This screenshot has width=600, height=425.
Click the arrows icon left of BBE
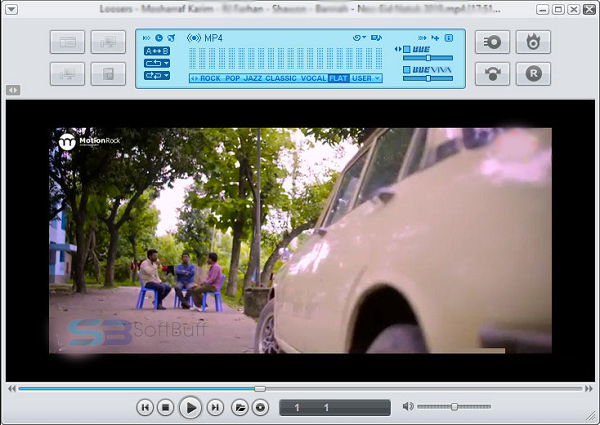click(x=398, y=49)
